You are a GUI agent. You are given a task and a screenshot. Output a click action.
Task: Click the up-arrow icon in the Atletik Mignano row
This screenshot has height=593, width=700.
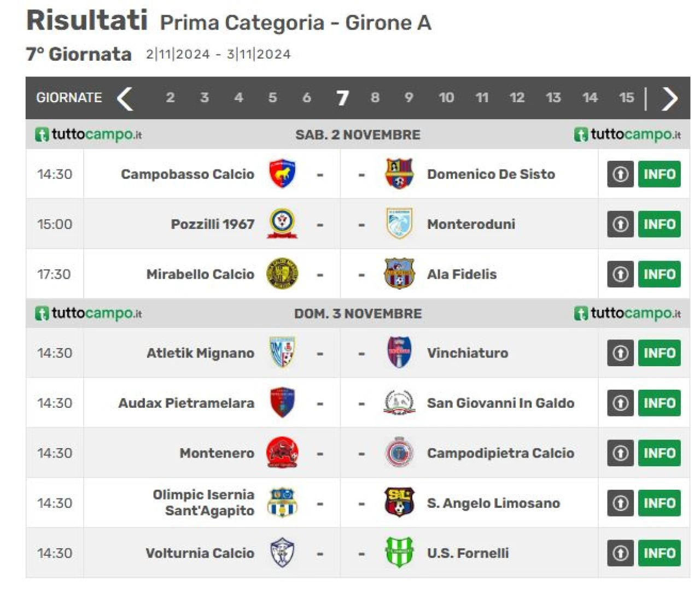[620, 353]
